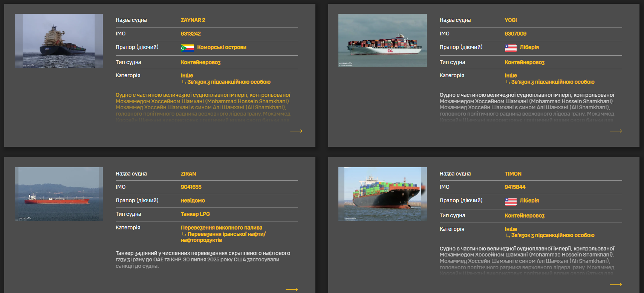Open the YOGI container ship photo

click(382, 40)
